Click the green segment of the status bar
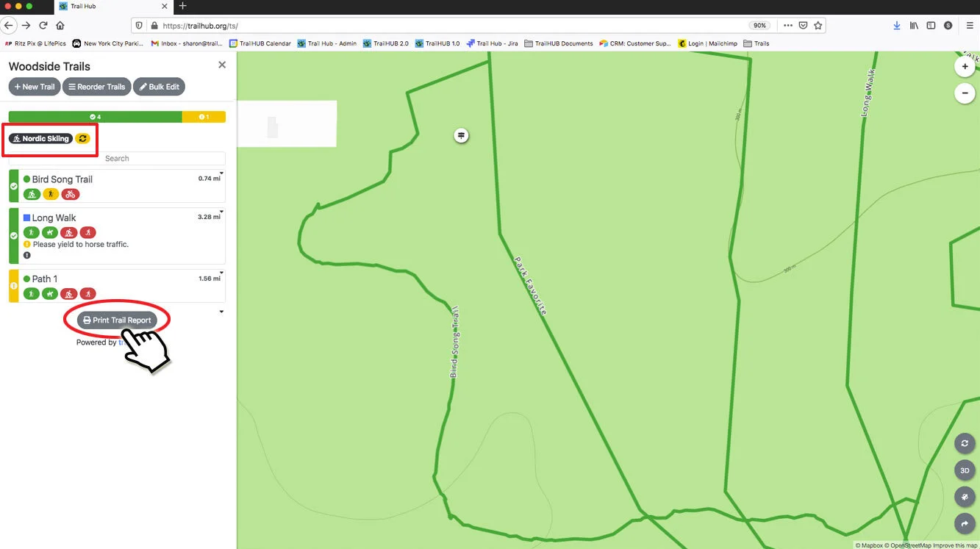Screen dimensions: 980x549 95,117
